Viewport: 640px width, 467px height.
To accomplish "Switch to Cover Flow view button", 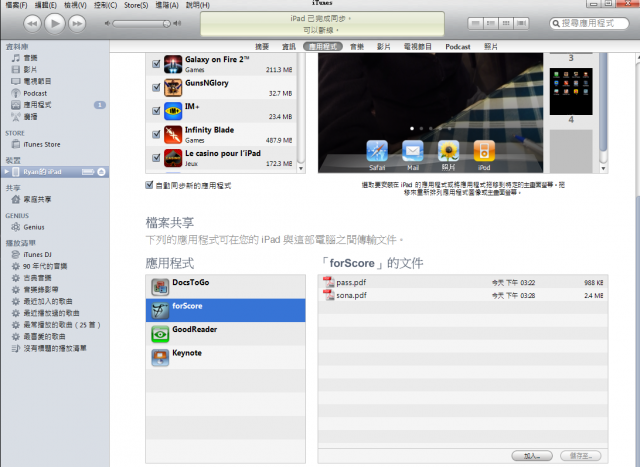I will pyautogui.click(x=521, y=23).
